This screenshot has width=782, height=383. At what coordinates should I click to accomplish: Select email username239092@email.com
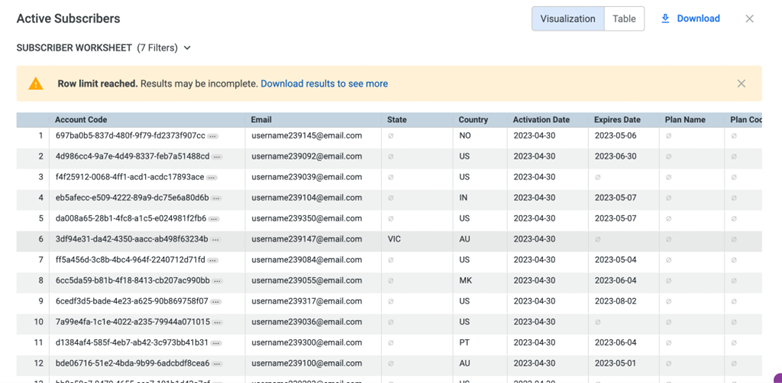(x=307, y=156)
